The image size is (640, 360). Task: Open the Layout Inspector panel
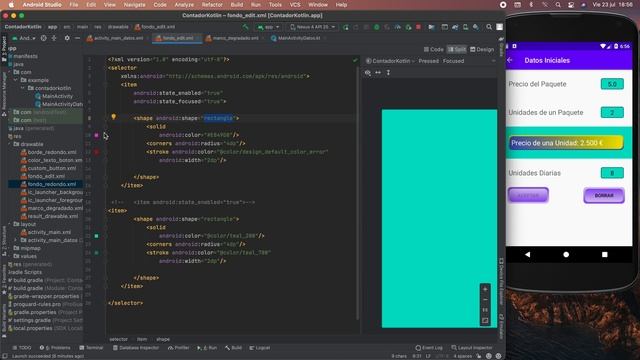472,348
